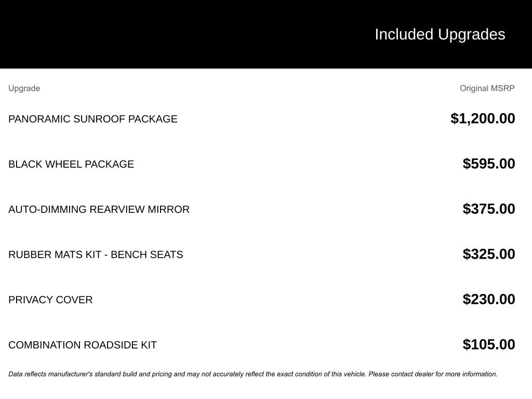This screenshot has width=532, height=399.
Task: Click the Privacy Cover upgrade name
Action: tap(50, 300)
